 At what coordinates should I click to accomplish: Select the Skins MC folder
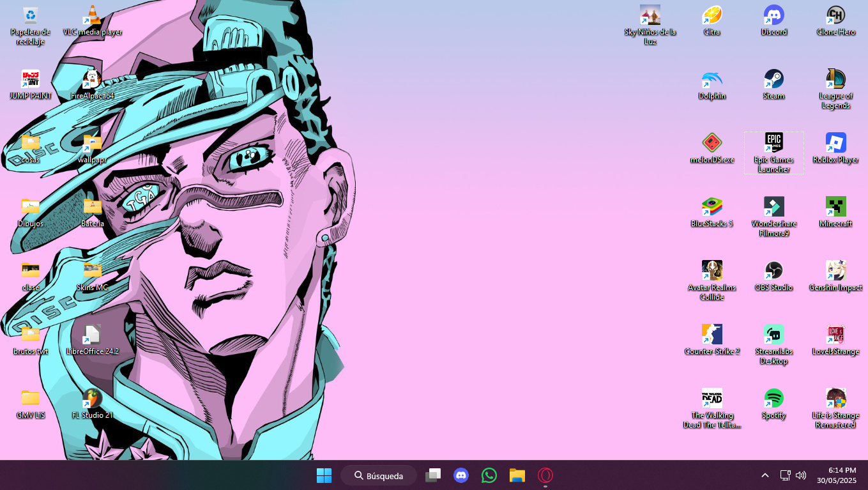tap(93, 277)
